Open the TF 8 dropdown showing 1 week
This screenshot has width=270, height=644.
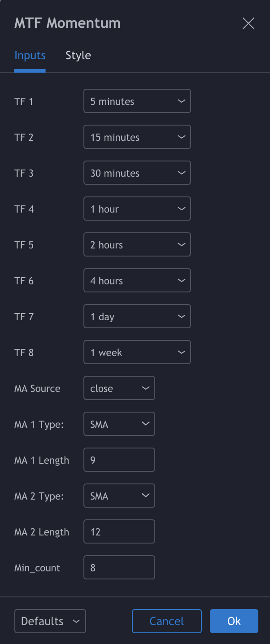(137, 352)
